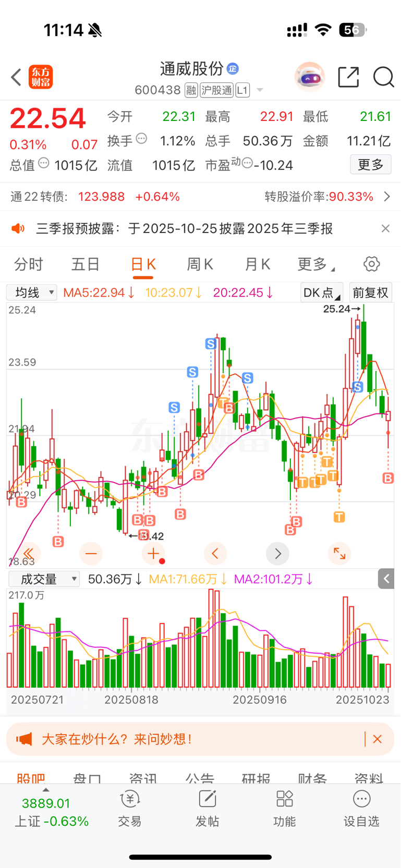Tap the L1 data level tag
Screen dimensions: 401x868
click(x=242, y=90)
